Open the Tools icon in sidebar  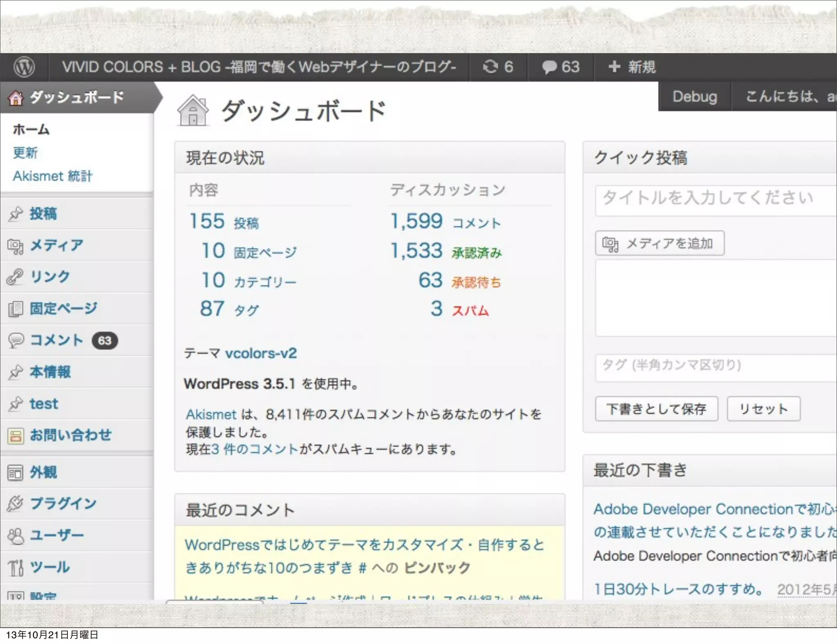coord(16,567)
